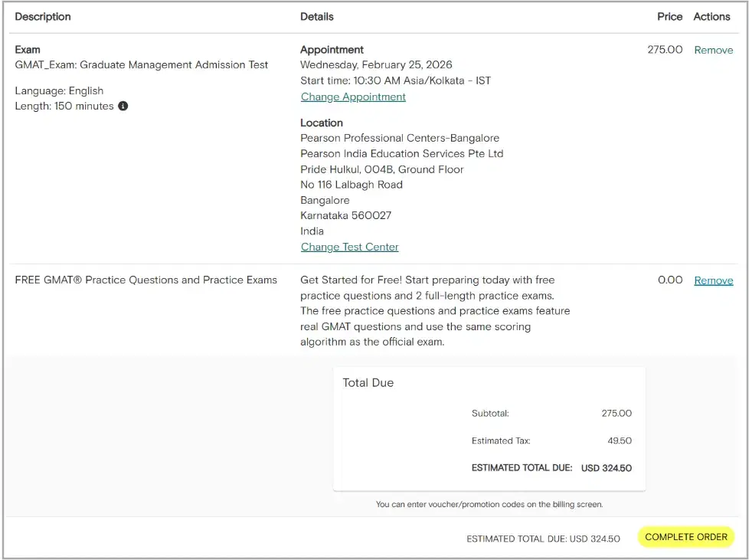The image size is (749, 560).
Task: Select the Details column header
Action: (x=316, y=16)
